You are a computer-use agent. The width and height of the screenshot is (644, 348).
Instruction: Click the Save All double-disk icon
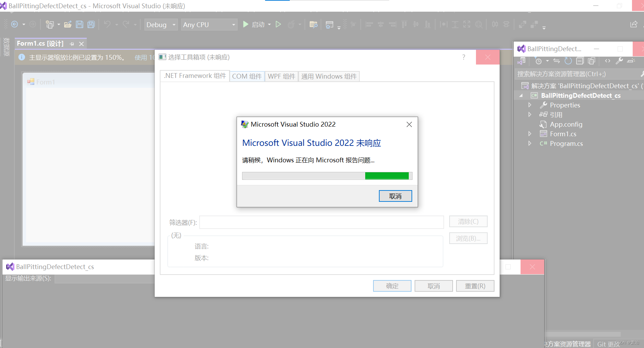91,24
